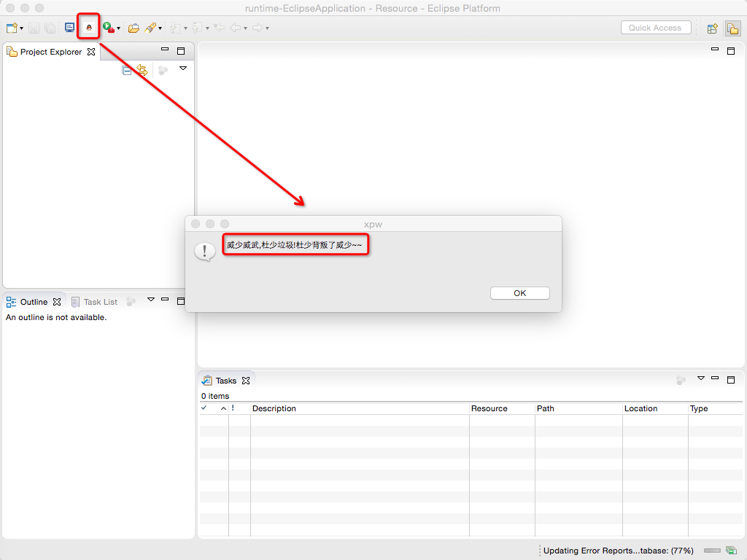
Task: Sort by the Priority exclamation column
Action: click(x=239, y=408)
